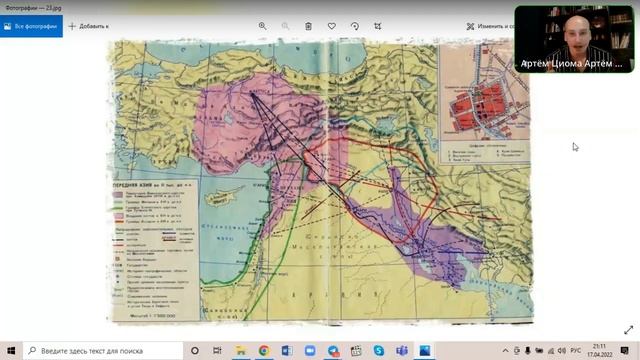Click the microphone tray icon
Screen dimensions: 640x360
[x=528, y=351]
